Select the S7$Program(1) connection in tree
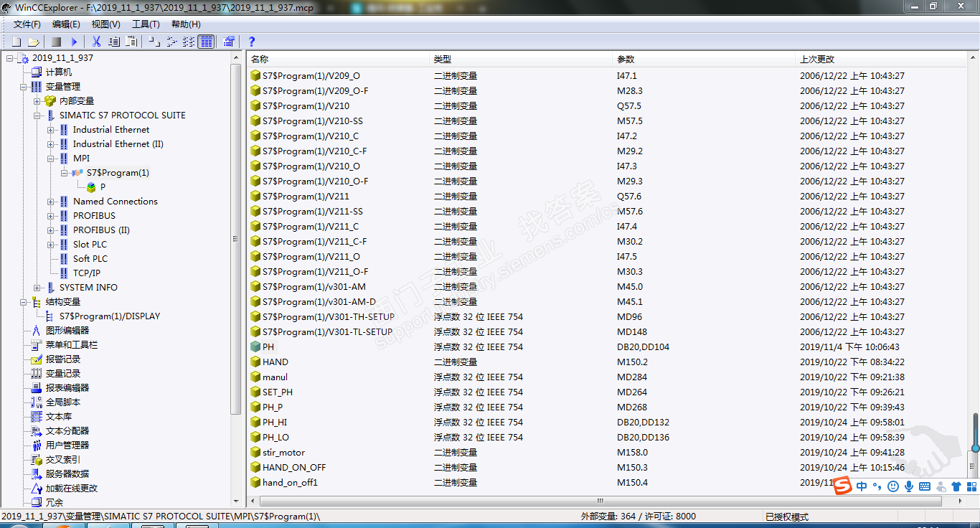 click(x=118, y=173)
